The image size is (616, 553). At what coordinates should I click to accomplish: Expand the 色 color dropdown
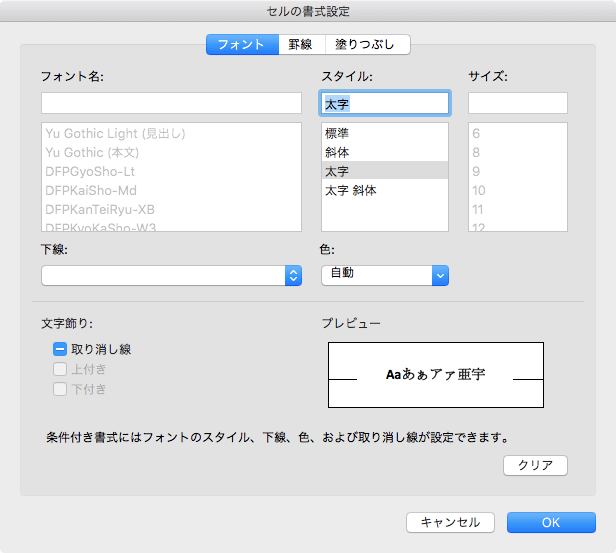tap(440, 275)
